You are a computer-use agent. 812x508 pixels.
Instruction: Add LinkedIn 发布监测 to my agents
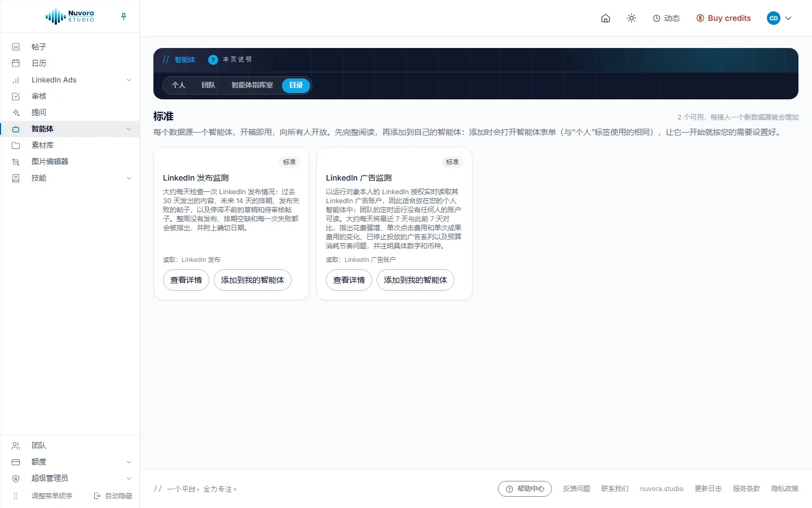tap(253, 280)
